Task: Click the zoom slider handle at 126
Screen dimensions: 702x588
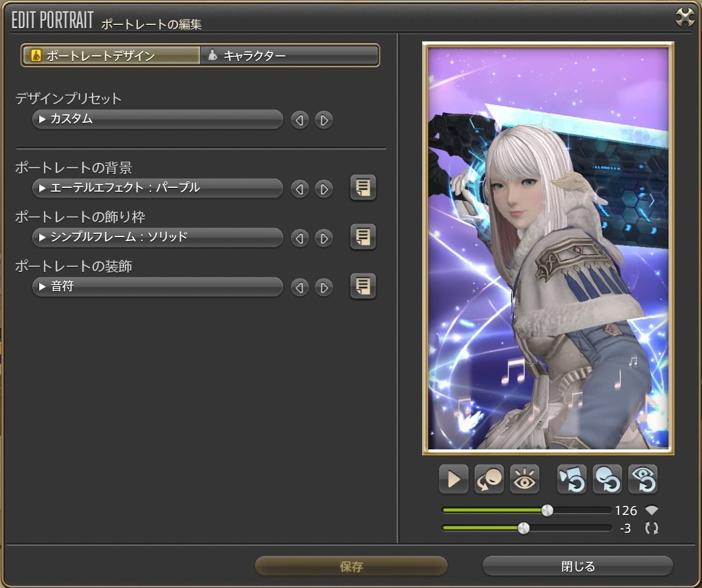Action: (x=546, y=510)
